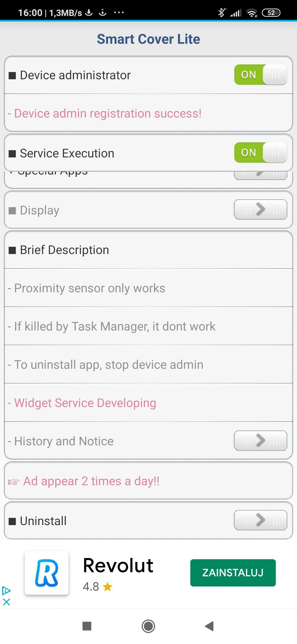Tap the battery level indicator
297x644 pixels.
[x=271, y=13]
